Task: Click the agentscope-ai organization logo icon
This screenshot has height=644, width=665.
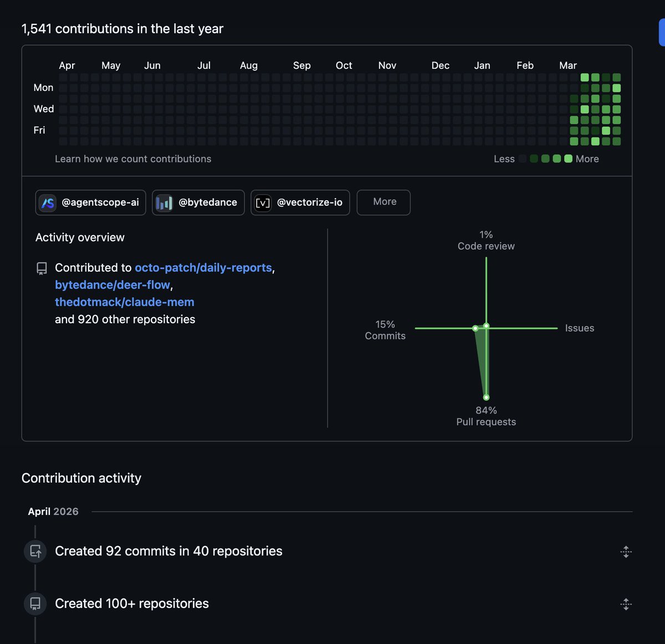Action: tap(48, 203)
